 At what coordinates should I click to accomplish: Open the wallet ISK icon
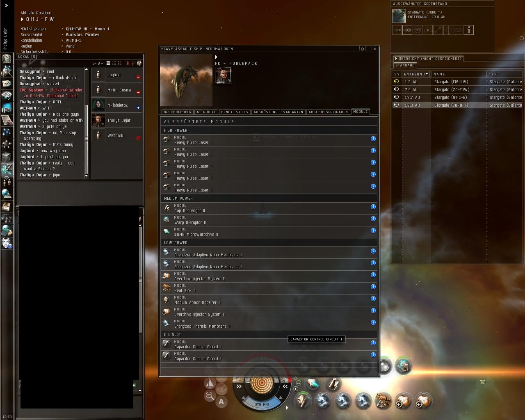7,169
